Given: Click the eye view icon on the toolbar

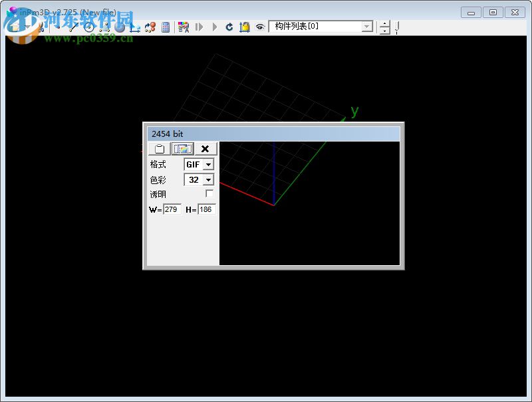Looking at the screenshot, I should point(259,28).
